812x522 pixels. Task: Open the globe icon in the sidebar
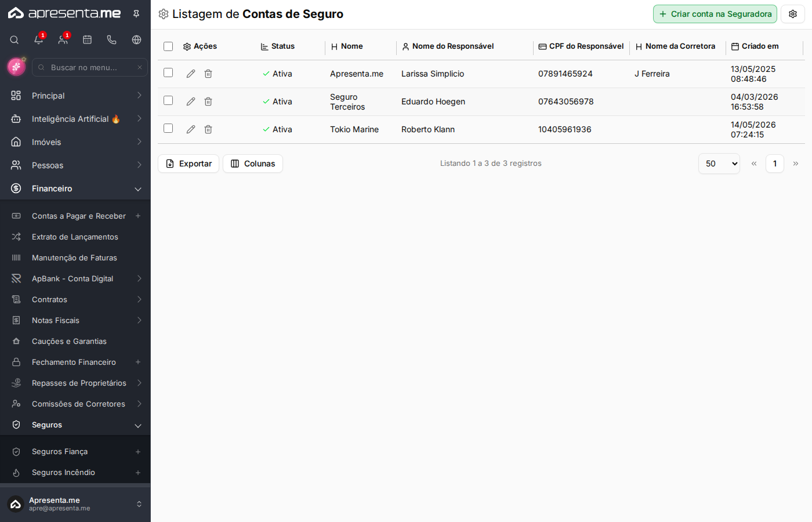coord(137,40)
